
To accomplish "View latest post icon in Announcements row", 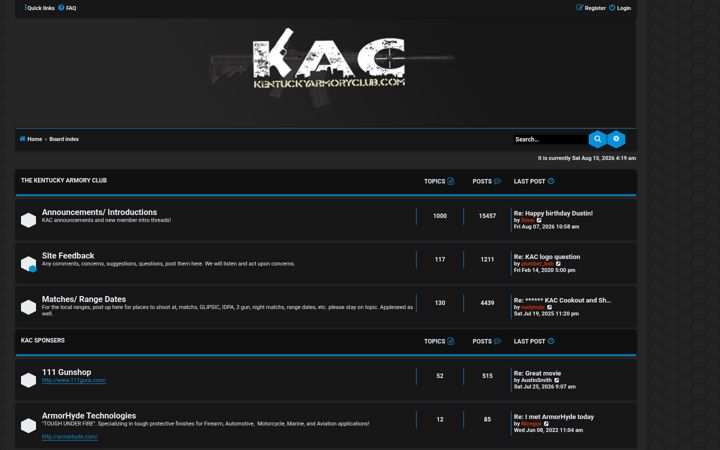I will tap(539, 220).
